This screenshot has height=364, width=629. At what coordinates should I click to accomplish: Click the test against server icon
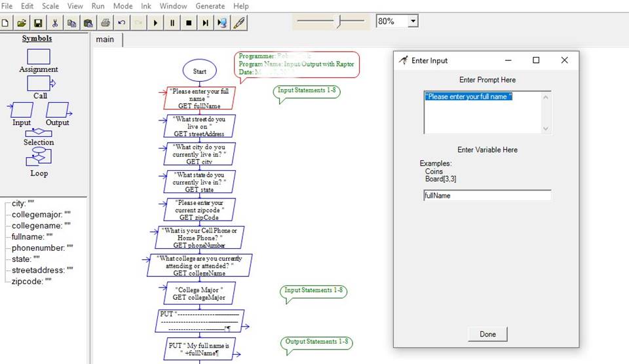[222, 23]
